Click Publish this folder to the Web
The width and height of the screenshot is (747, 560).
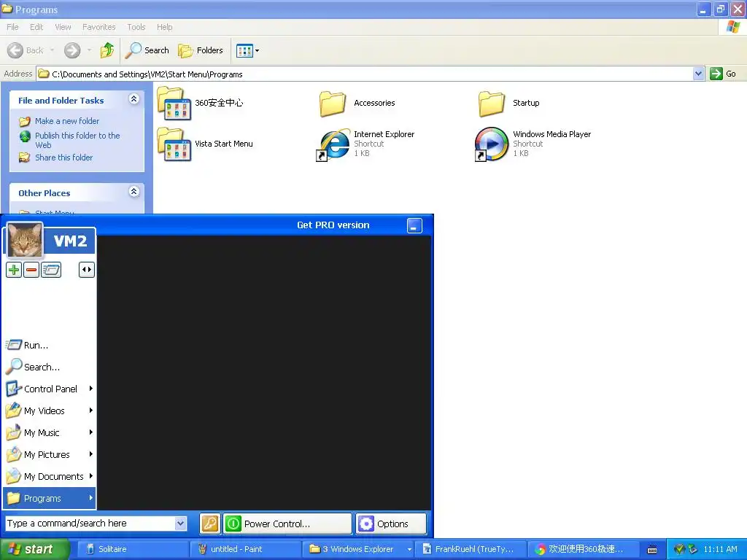[x=77, y=140]
